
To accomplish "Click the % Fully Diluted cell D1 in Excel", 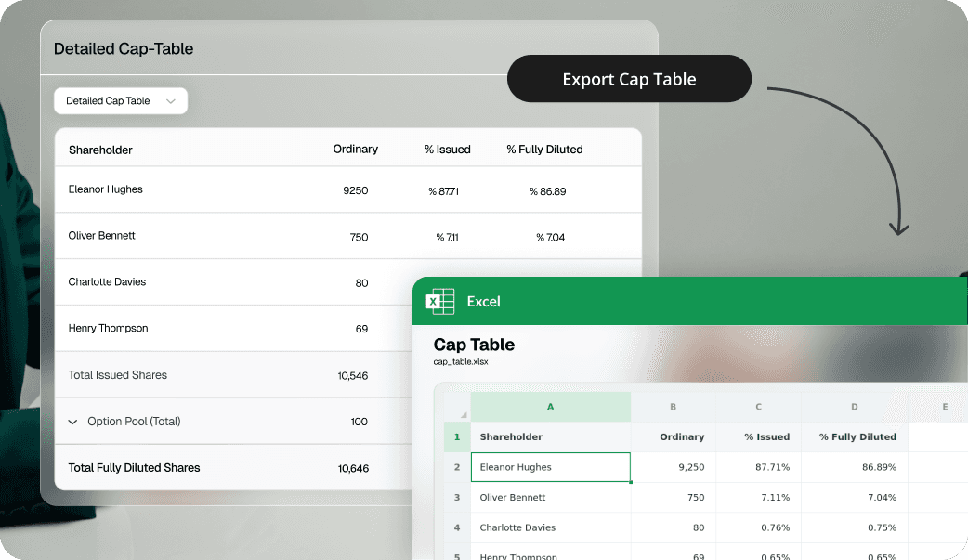I will [x=855, y=437].
